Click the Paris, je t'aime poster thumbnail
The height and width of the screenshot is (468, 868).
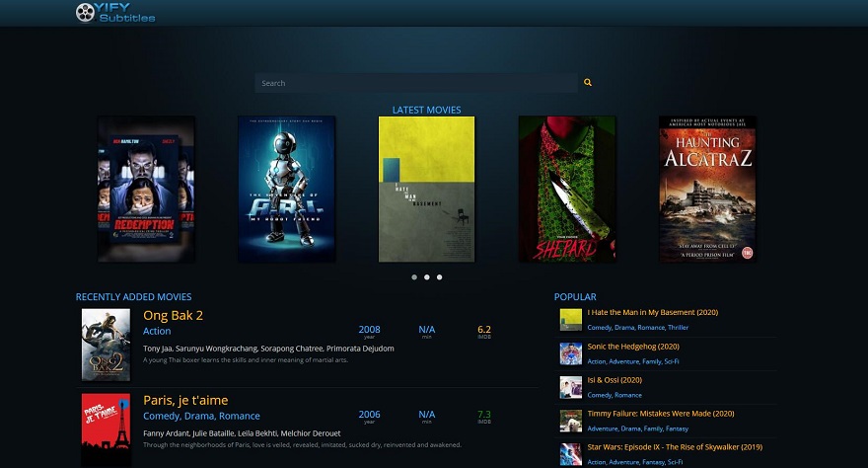pos(106,429)
